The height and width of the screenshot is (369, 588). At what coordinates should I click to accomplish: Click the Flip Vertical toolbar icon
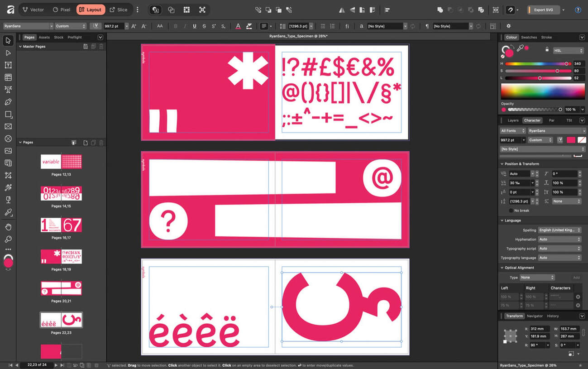(352, 10)
